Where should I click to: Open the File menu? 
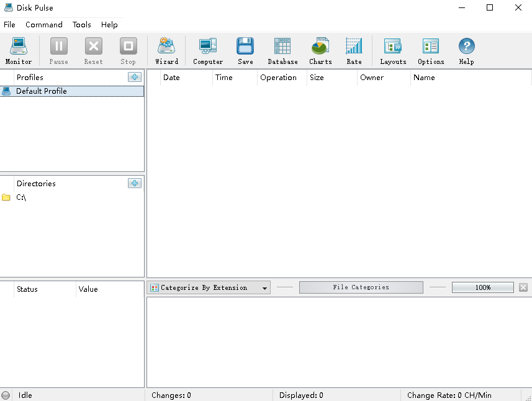point(9,25)
